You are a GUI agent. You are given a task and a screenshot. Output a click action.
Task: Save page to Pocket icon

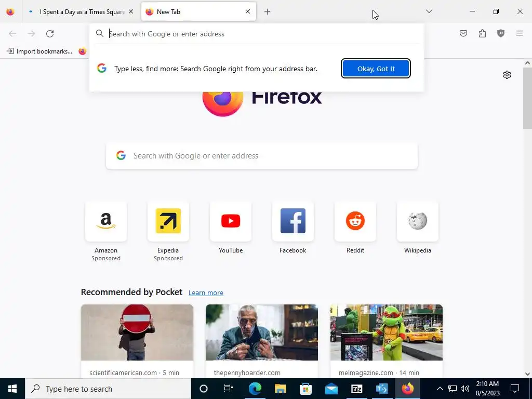463,33
